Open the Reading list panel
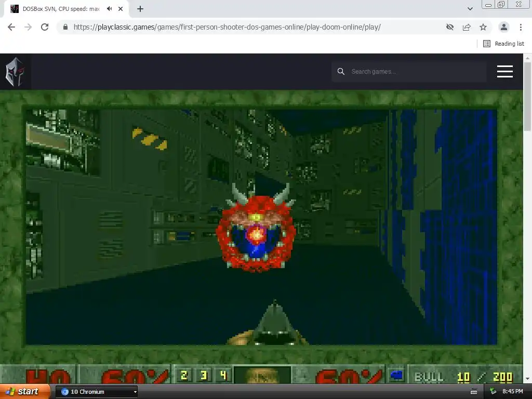The width and height of the screenshot is (532, 399). 503,44
